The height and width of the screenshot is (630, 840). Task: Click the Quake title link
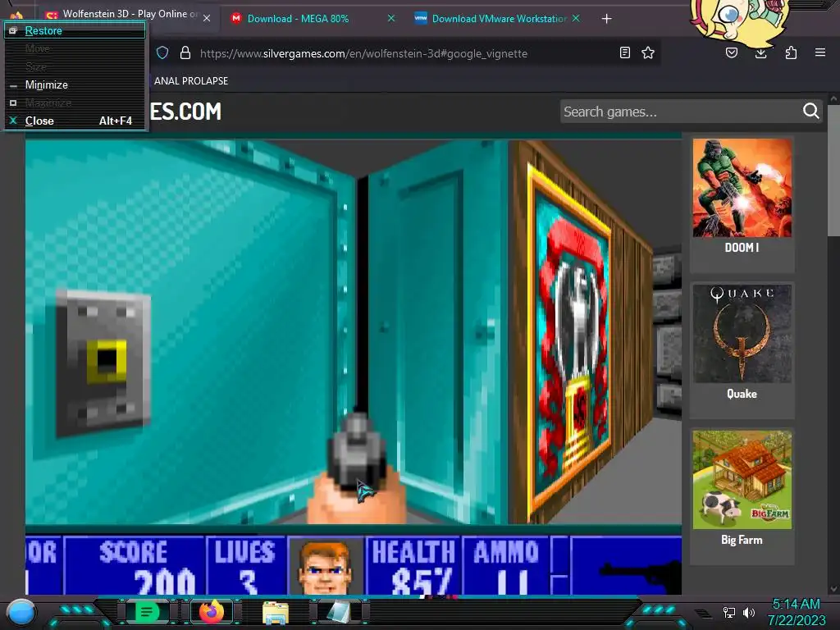[742, 394]
